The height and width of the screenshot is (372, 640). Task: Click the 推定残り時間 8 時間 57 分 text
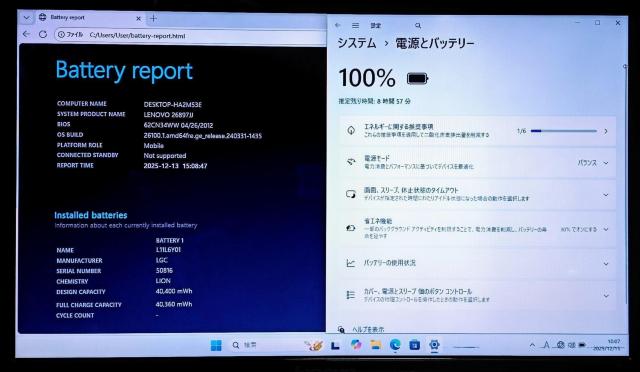pos(374,101)
